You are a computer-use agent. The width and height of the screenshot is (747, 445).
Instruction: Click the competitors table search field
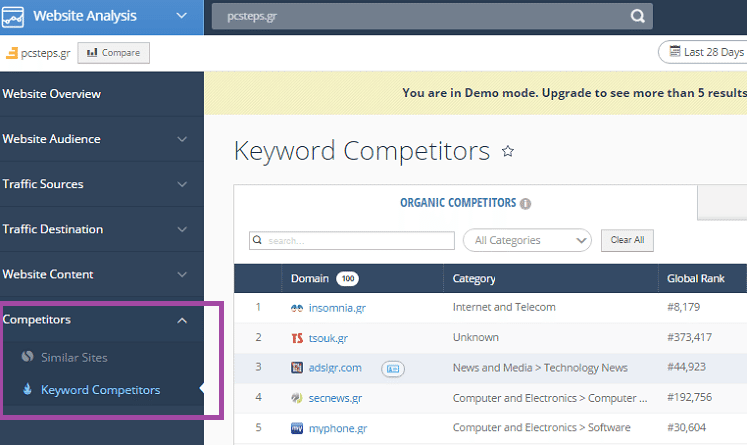point(352,241)
